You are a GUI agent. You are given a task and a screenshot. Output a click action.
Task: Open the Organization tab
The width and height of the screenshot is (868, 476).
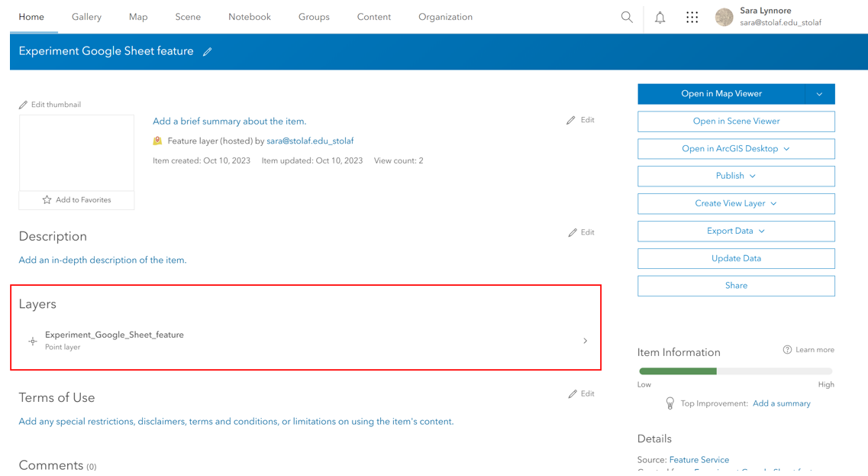[x=446, y=17]
